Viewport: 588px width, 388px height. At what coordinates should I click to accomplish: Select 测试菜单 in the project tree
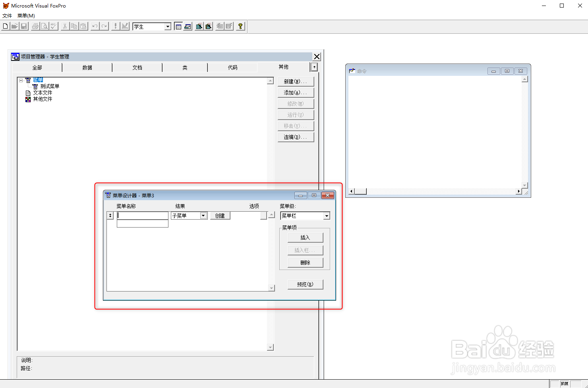tap(50, 86)
